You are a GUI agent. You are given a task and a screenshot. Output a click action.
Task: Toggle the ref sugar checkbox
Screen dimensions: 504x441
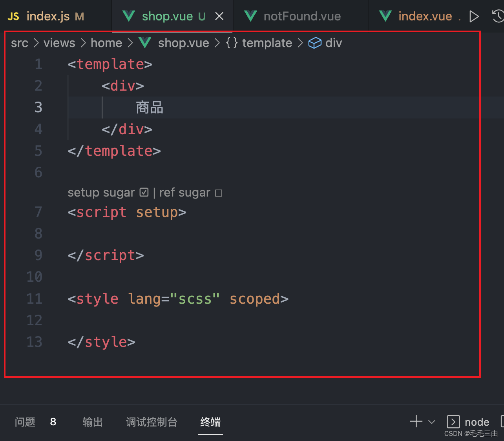tap(219, 193)
